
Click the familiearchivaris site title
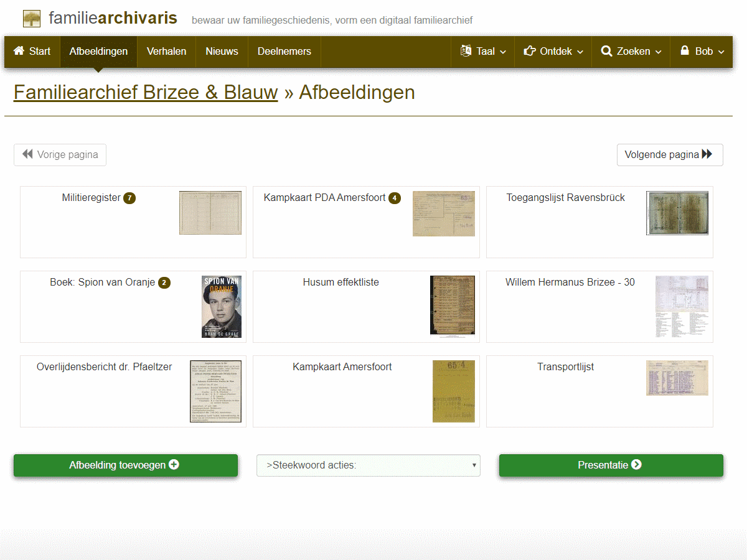click(113, 18)
